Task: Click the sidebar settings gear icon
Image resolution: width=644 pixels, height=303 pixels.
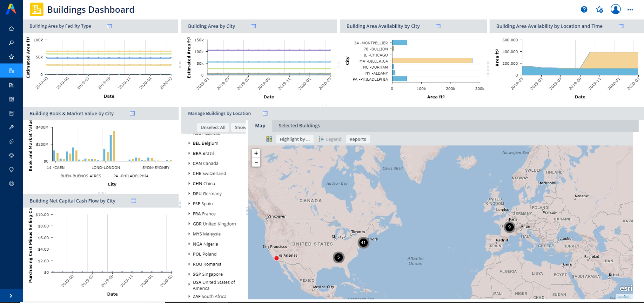Action: (11, 184)
